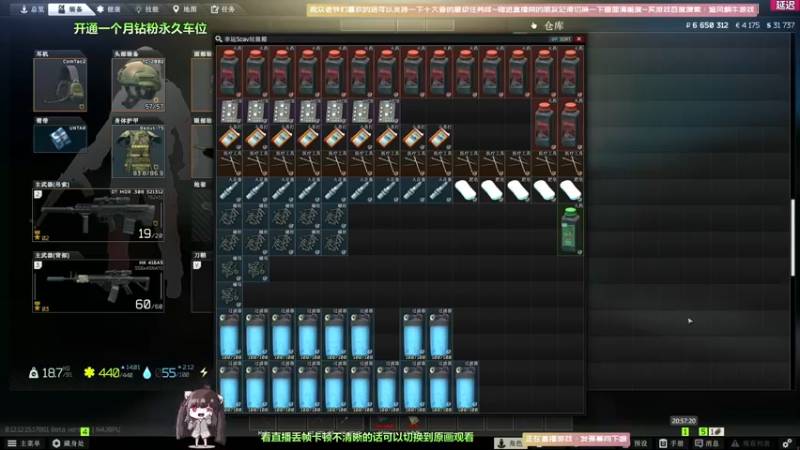Image resolution: width=800 pixels, height=450 pixels.
Task: Click the HK 416A5 ammo counter 60/60
Action: (x=148, y=305)
